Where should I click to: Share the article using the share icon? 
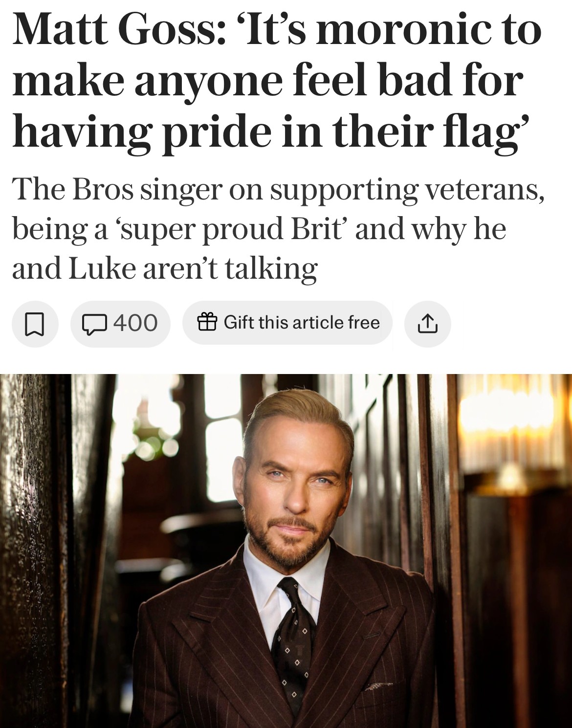coord(427,324)
